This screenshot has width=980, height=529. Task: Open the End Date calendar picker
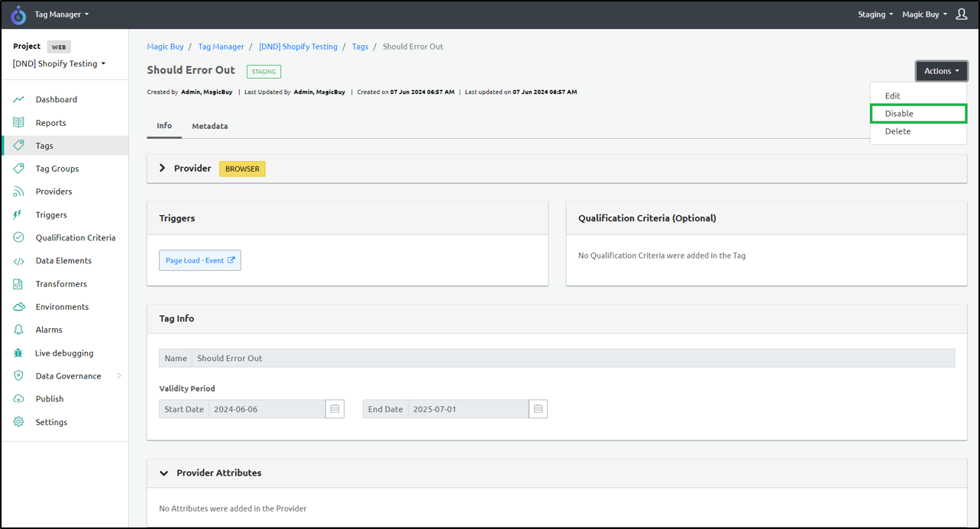[538, 409]
